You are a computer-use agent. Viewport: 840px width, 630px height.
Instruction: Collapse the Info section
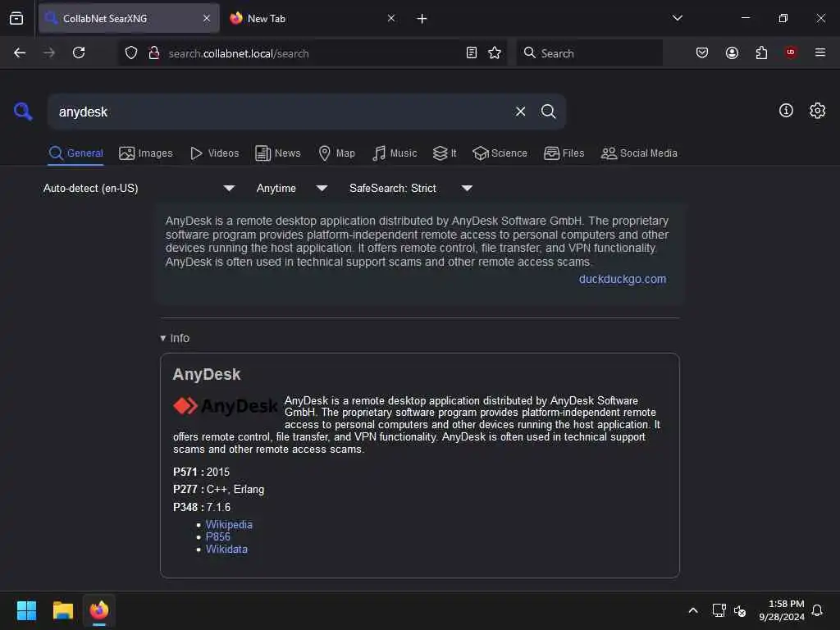175,338
